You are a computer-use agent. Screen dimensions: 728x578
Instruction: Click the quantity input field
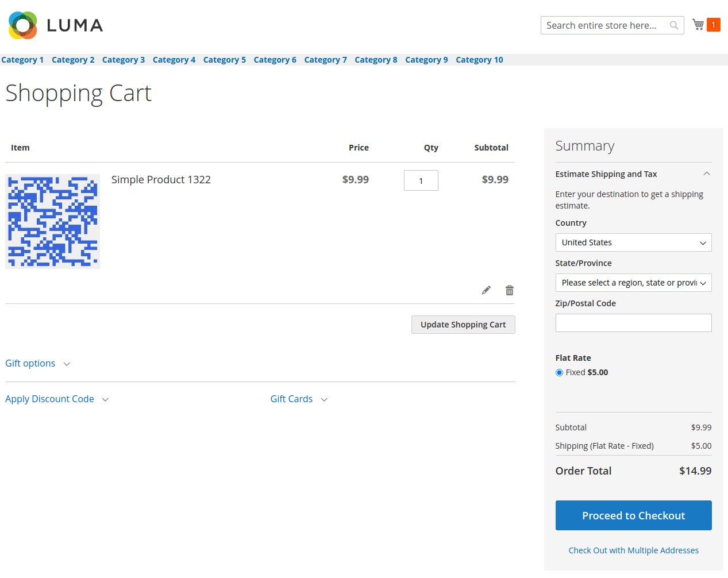421,180
